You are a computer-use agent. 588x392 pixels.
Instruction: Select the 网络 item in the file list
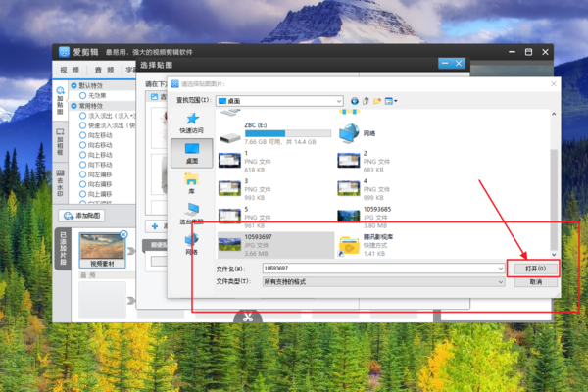point(357,133)
